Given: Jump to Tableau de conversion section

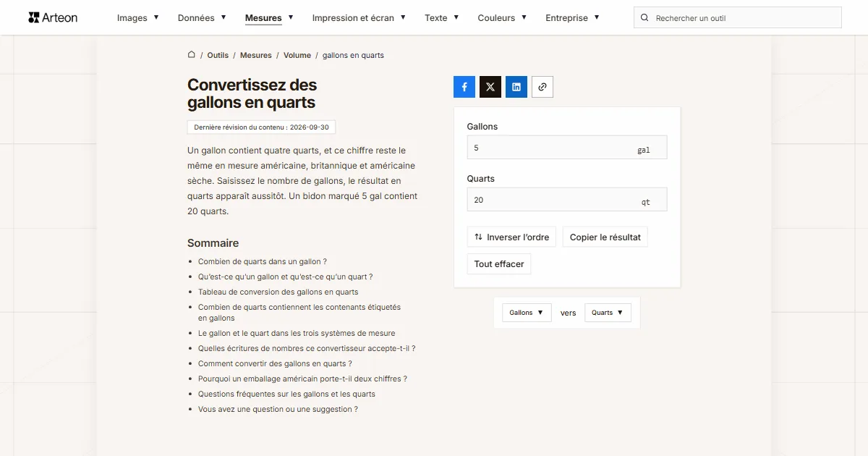Looking at the screenshot, I should click(278, 292).
